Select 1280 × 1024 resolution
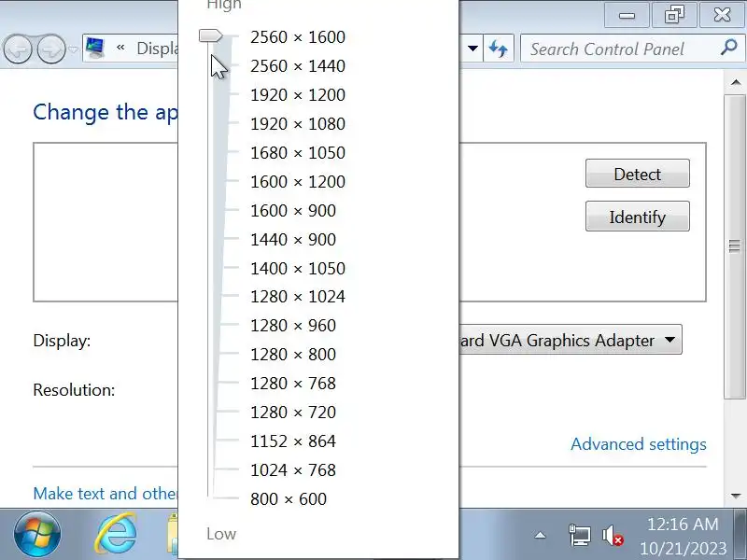 pyautogui.click(x=298, y=297)
